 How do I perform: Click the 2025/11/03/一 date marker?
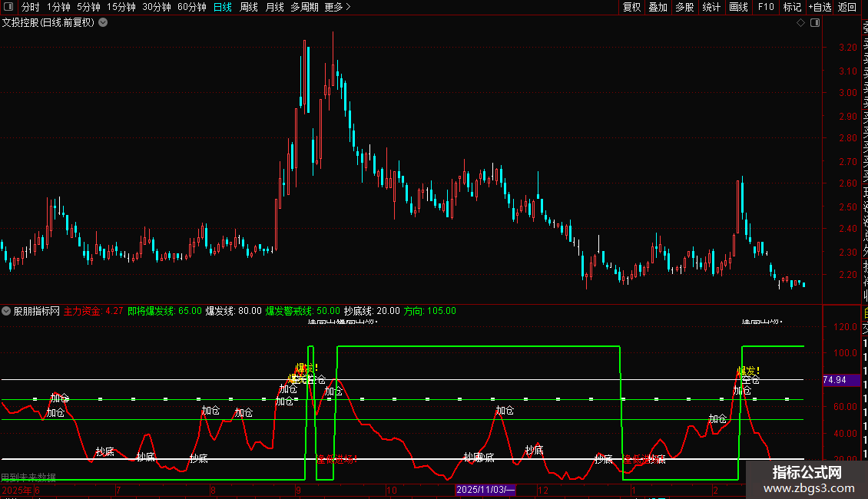(485, 490)
